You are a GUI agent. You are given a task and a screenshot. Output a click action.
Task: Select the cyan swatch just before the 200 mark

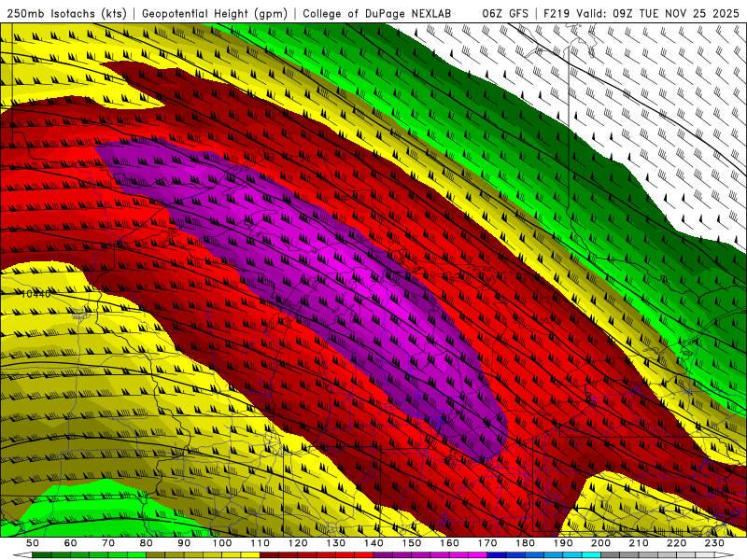click(x=591, y=555)
